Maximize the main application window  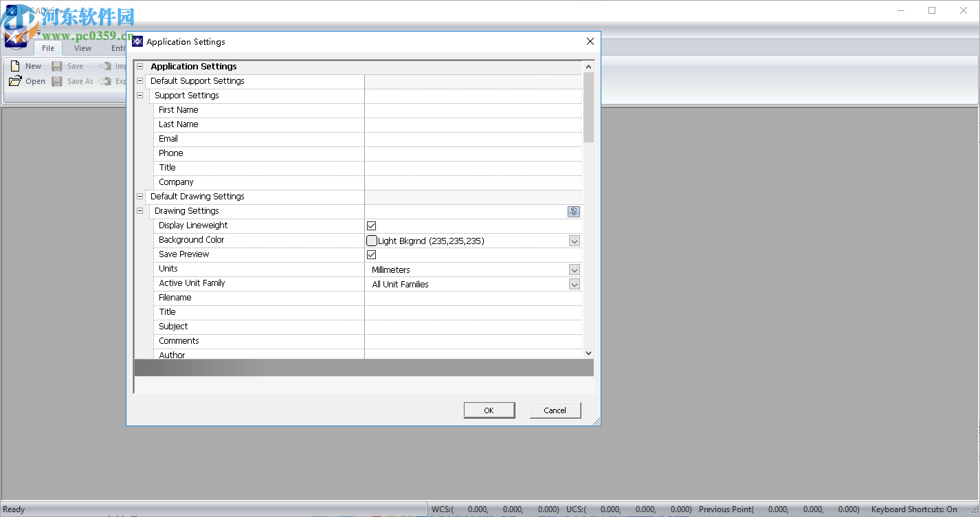(932, 10)
